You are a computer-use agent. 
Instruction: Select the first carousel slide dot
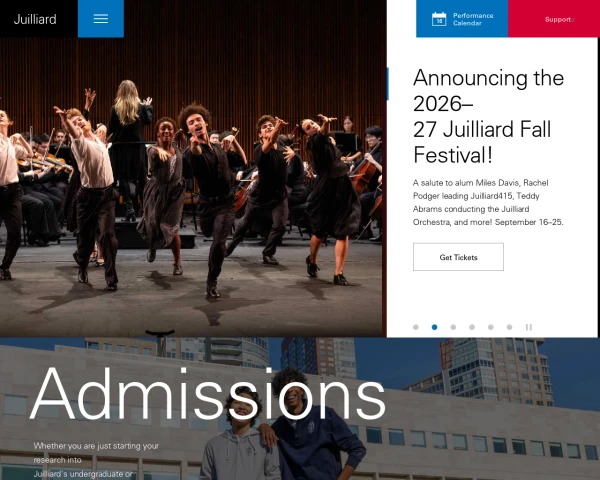pyautogui.click(x=416, y=327)
